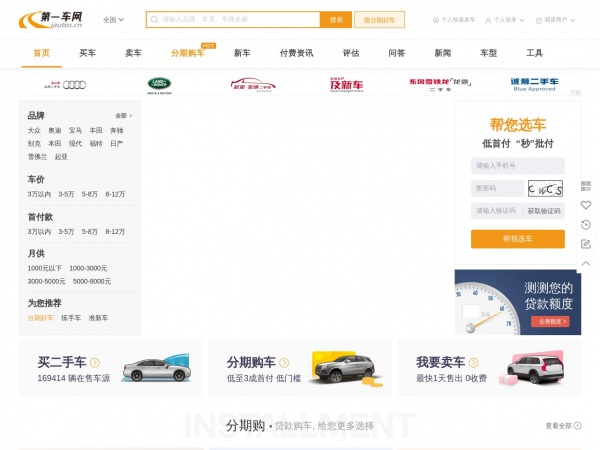Select brand 大众
The height and width of the screenshot is (450, 600).
(x=34, y=130)
